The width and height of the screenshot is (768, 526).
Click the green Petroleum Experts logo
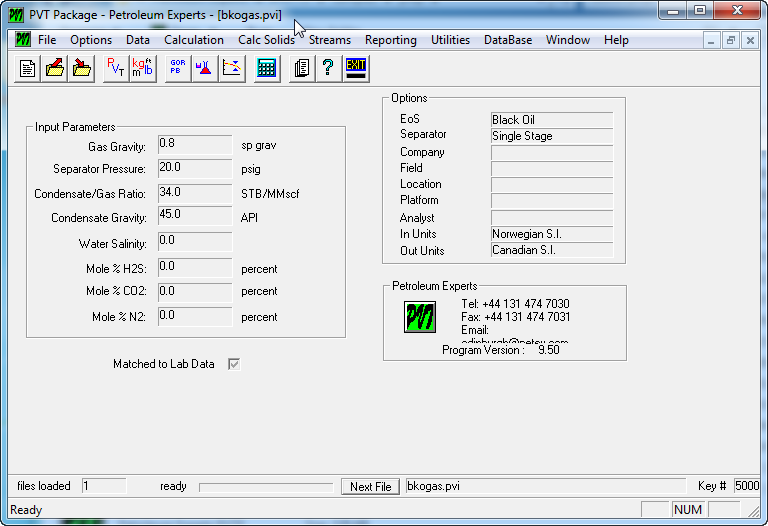coord(420,317)
